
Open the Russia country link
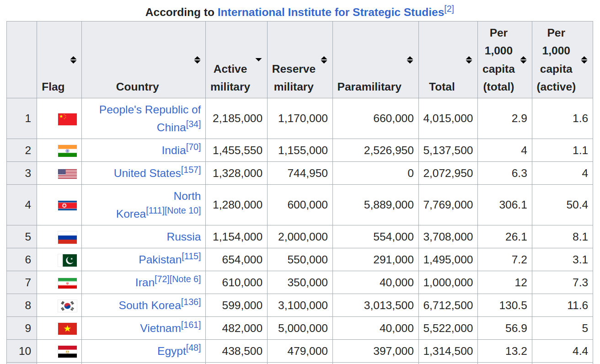[184, 237]
